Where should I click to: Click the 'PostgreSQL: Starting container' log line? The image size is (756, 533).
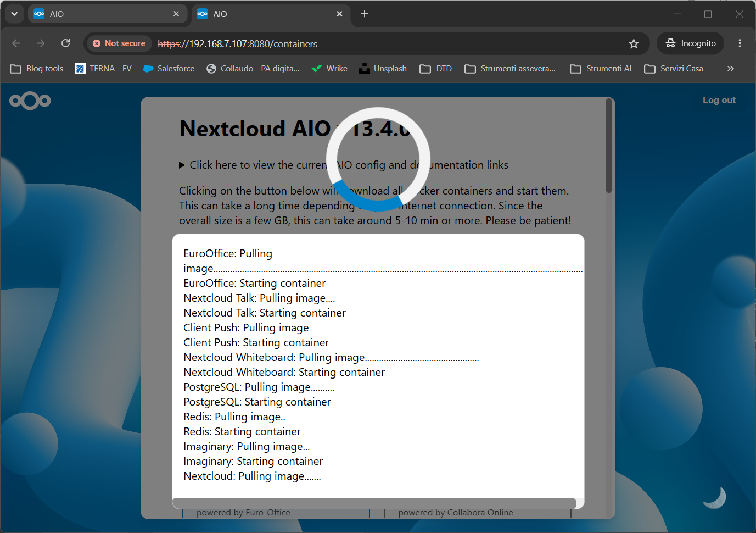coord(257,402)
